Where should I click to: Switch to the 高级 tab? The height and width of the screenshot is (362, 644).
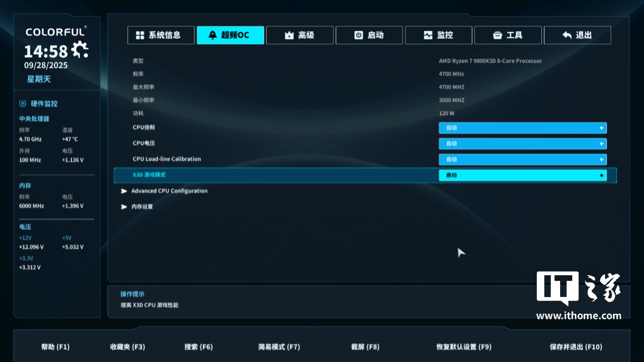pyautogui.click(x=300, y=35)
